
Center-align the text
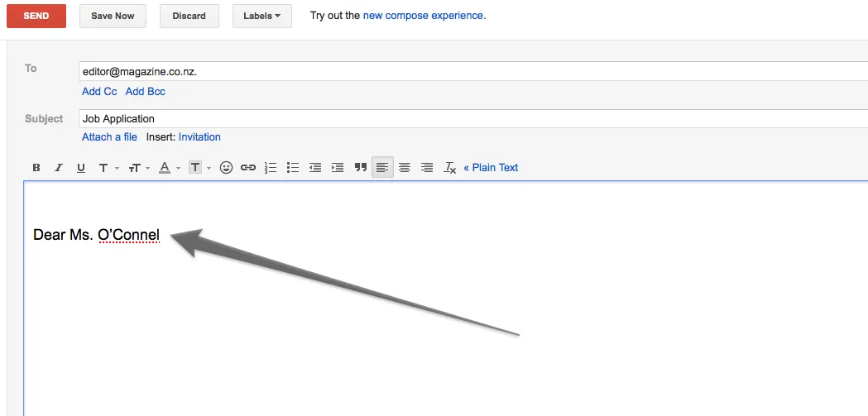[405, 168]
